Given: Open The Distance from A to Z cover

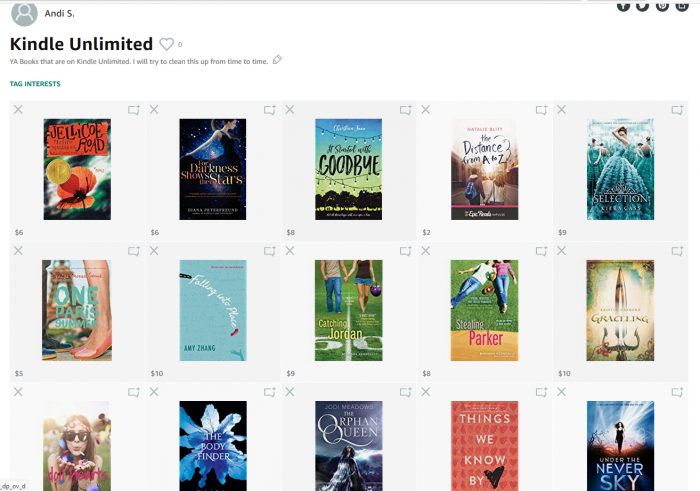Looking at the screenshot, I should [x=484, y=169].
